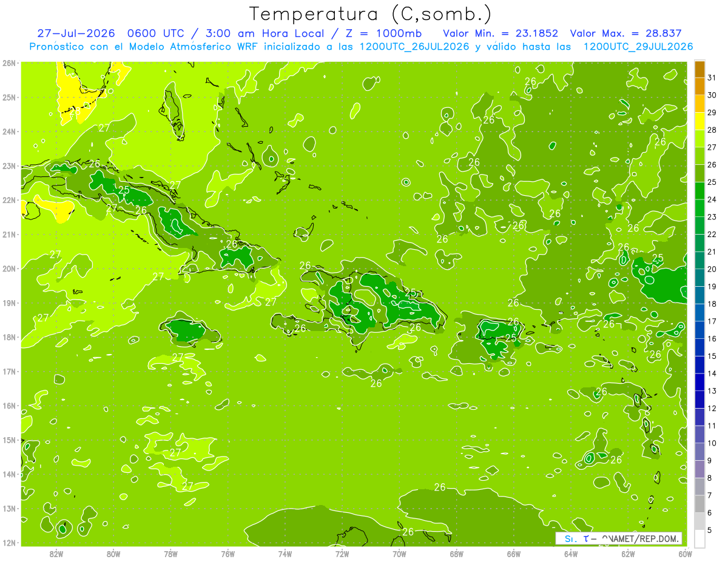The width and height of the screenshot is (728, 562).
Task: Pick the white swatch below 5
Action: coord(700,538)
